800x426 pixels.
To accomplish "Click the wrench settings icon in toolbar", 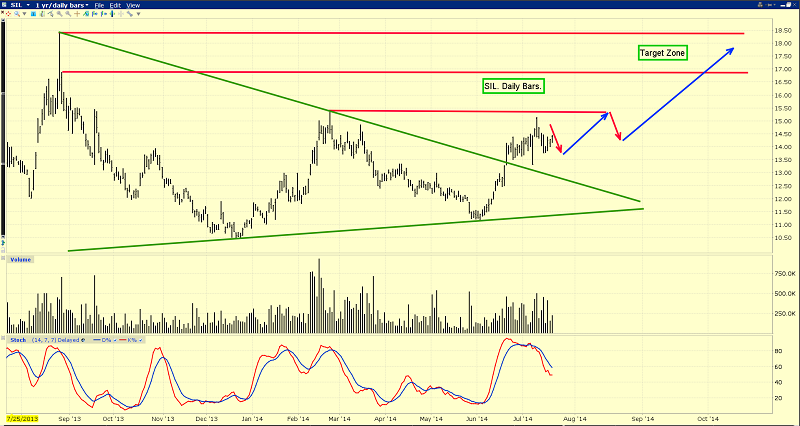I will (x=130, y=14).
